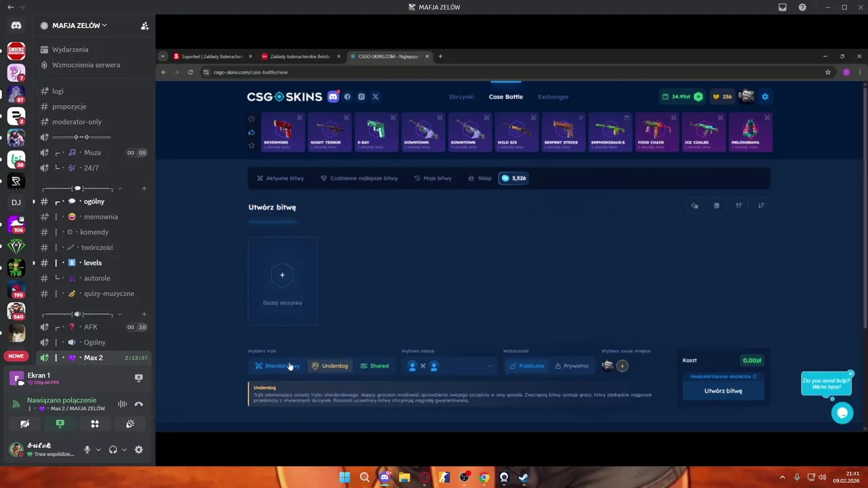Screen dimensions: 868x488
Task: Open Discord user settings gear
Action: (138, 449)
